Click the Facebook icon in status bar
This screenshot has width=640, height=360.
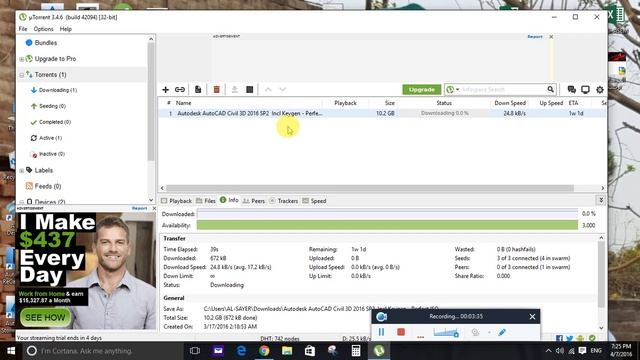559,338
